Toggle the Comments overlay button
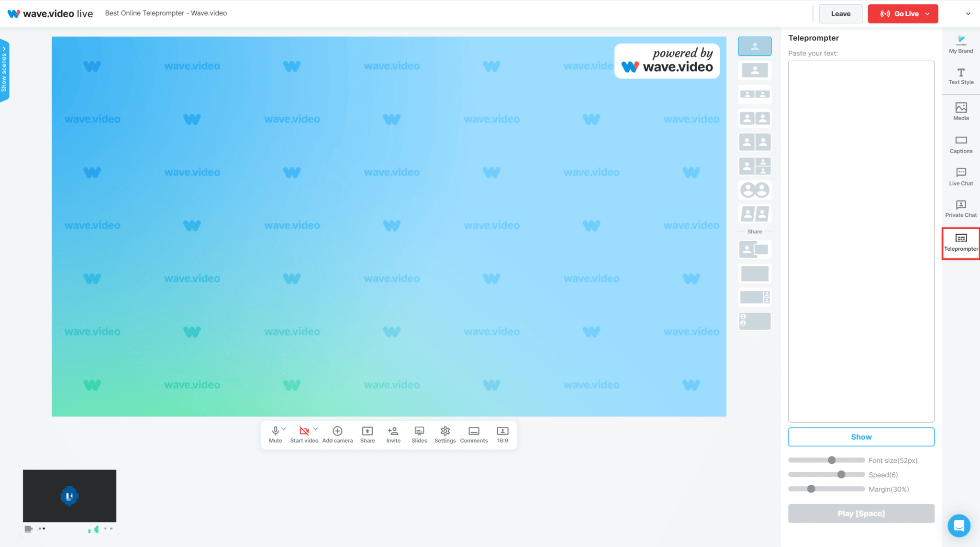Image resolution: width=980 pixels, height=547 pixels. pyautogui.click(x=474, y=434)
